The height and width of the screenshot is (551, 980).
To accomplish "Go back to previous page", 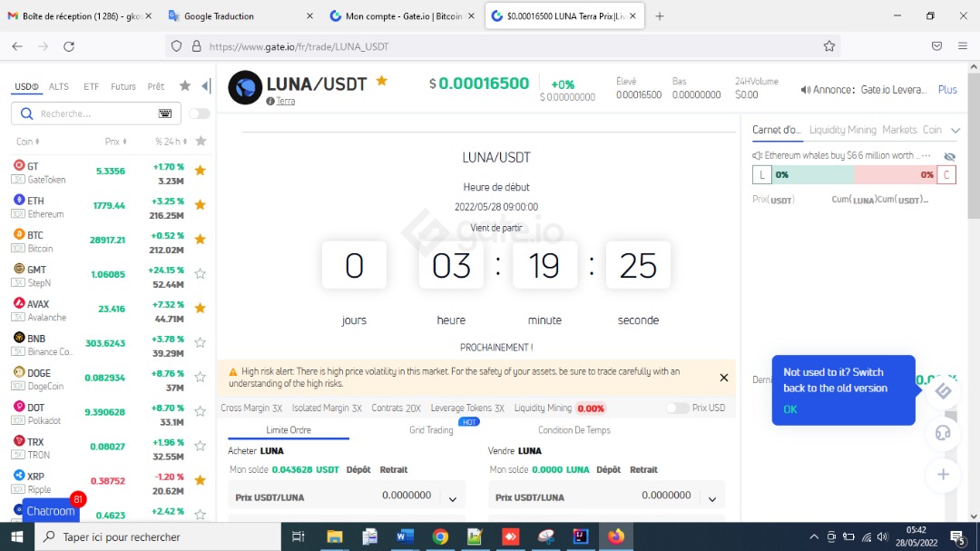I will tap(17, 46).
